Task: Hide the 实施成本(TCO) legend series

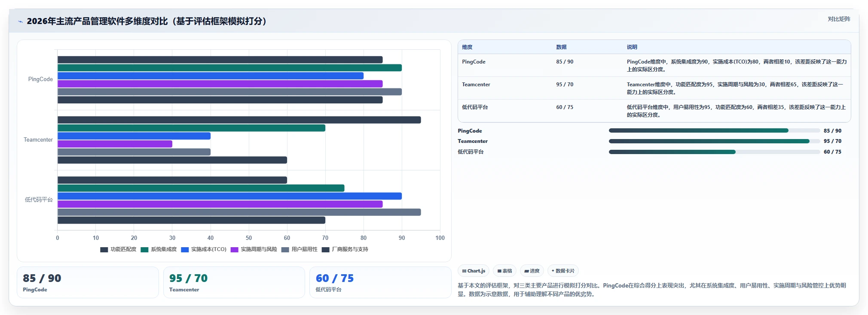Action: [204, 249]
